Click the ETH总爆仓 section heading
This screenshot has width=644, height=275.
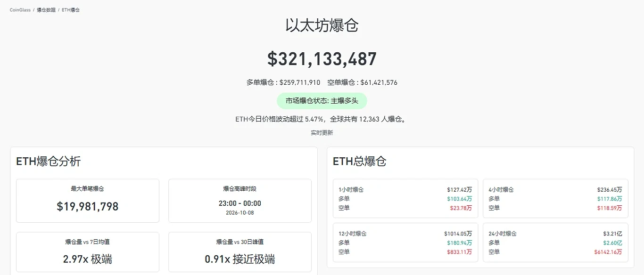click(x=360, y=162)
